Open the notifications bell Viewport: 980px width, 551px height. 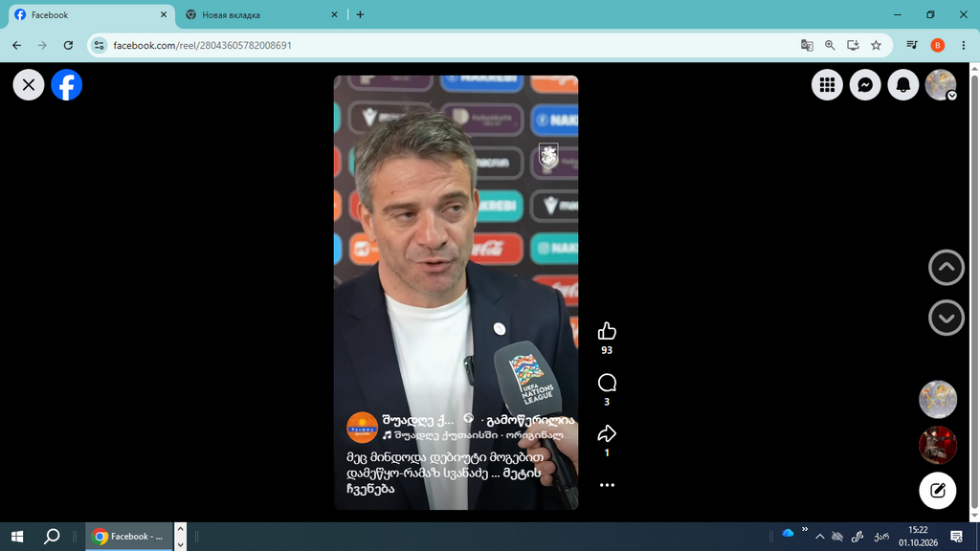(903, 85)
